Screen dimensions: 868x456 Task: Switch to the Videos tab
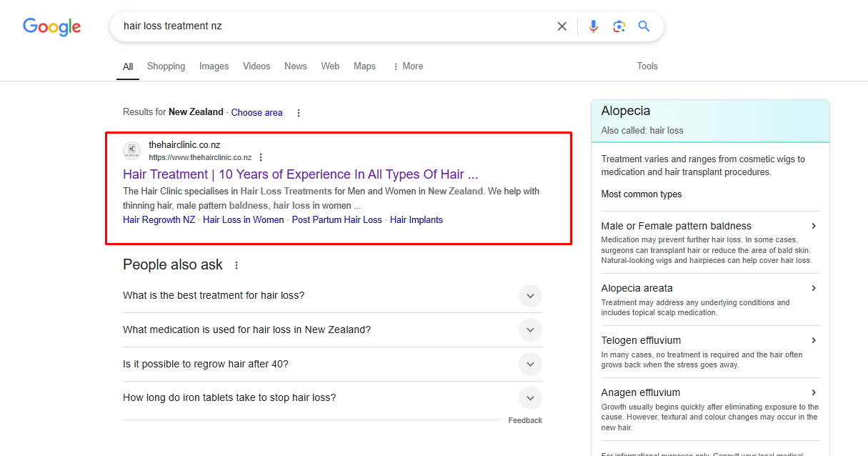[256, 66]
